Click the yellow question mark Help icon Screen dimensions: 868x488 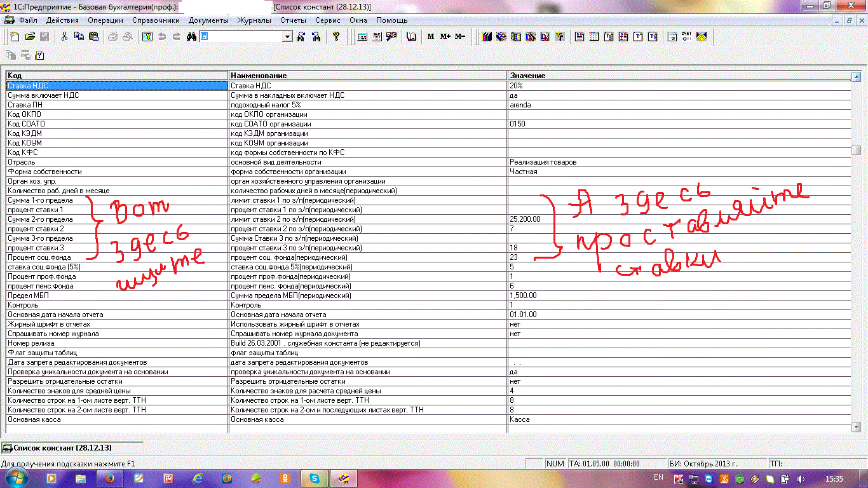click(x=336, y=36)
